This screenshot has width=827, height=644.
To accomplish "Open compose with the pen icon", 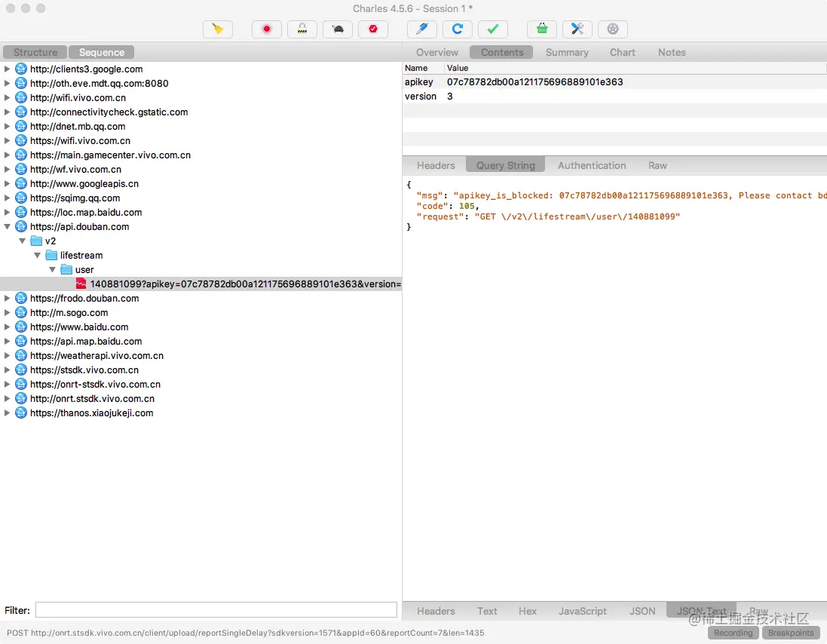I will [x=422, y=29].
